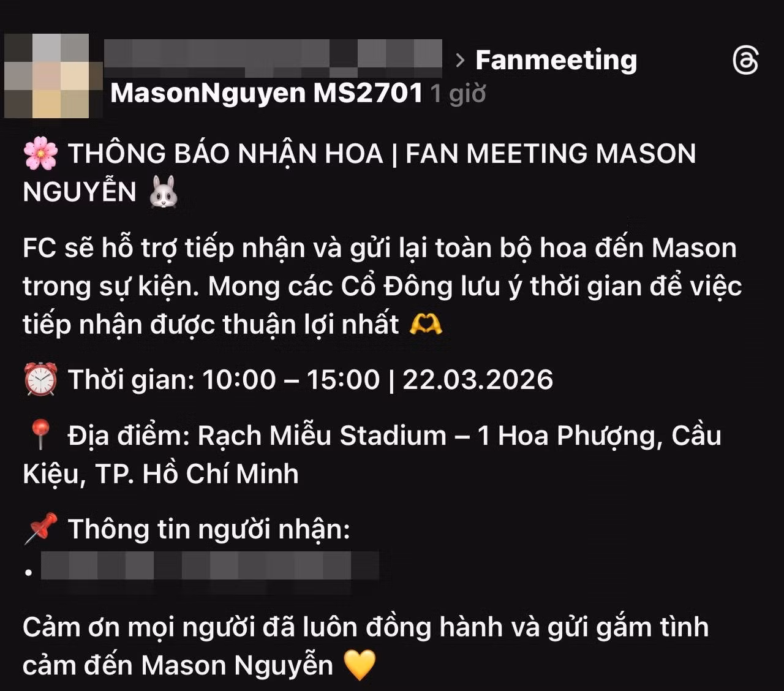Click the cherry blossom emoji before THÔNG BÁO
784x691 pixels.
(x=40, y=154)
